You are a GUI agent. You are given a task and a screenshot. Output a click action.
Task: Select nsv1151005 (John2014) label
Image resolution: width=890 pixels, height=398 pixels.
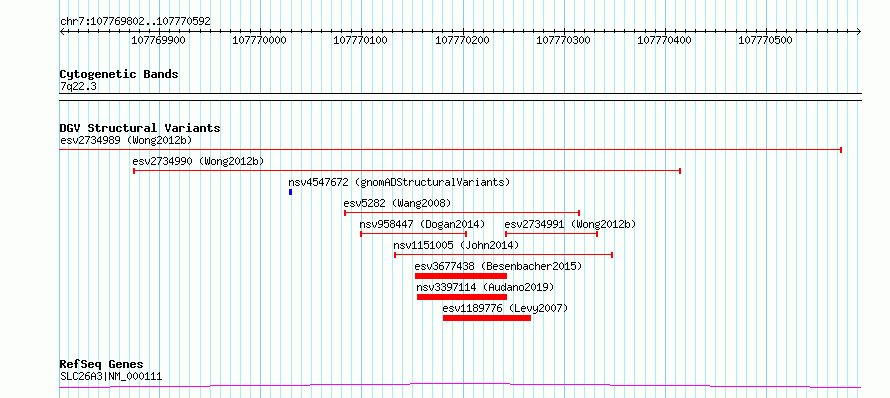coord(456,245)
